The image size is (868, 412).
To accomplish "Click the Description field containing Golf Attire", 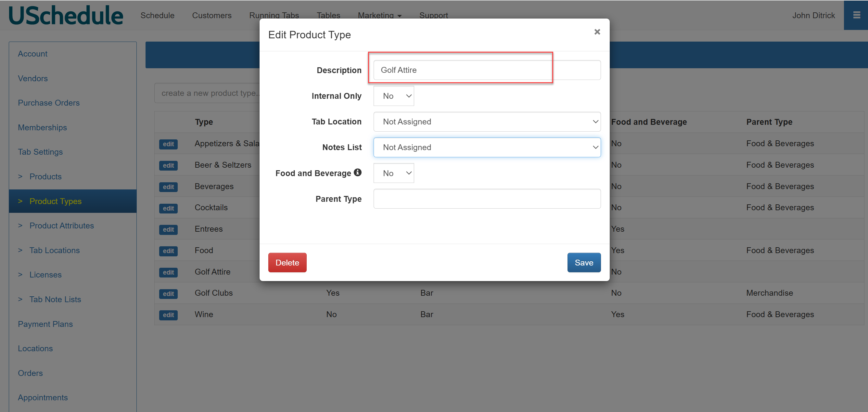I will click(487, 70).
